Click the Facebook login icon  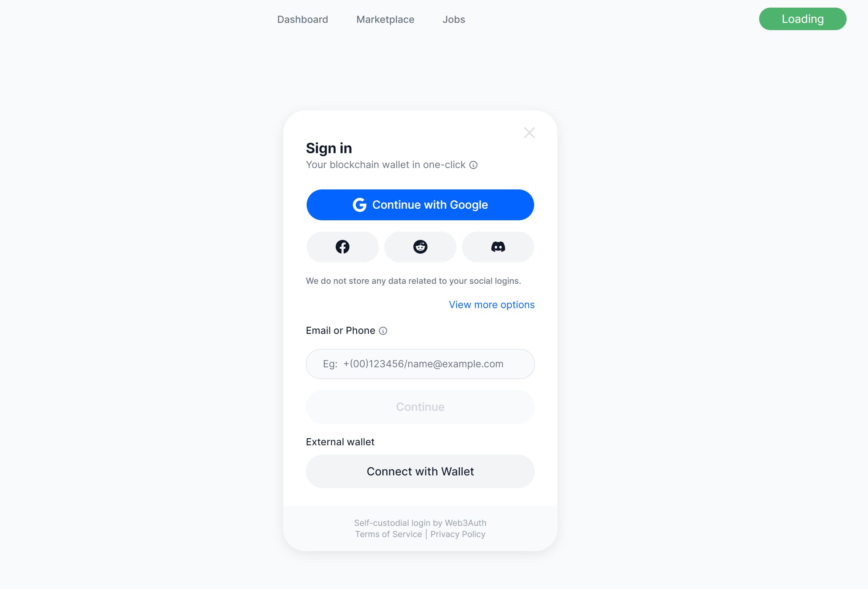coord(343,246)
